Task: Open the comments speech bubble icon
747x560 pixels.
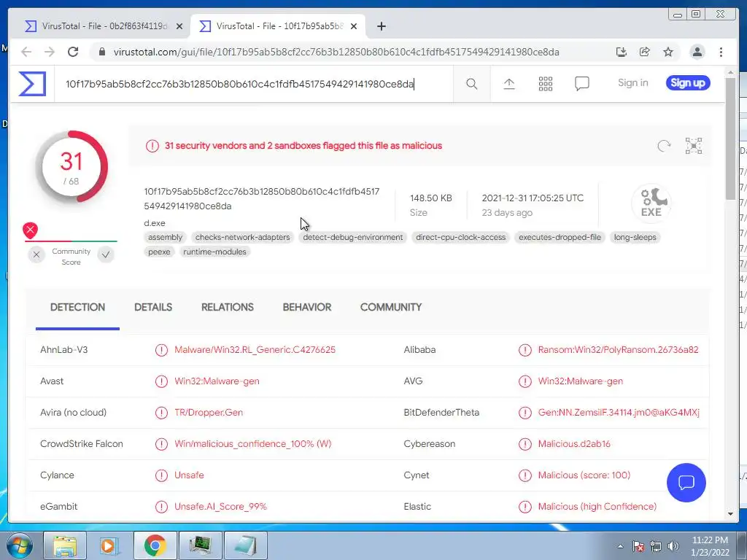Action: [581, 84]
